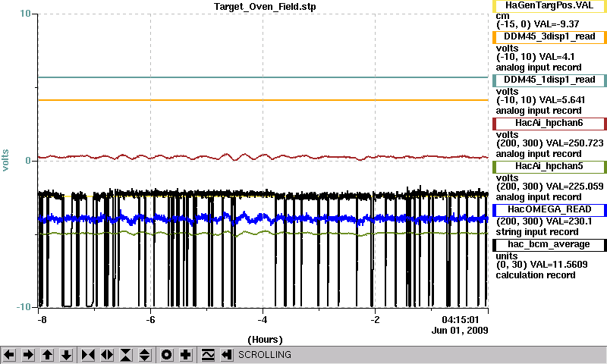
Task: Click the VAL=225.059 reading for HacAi_hpchan5
Action: point(575,187)
